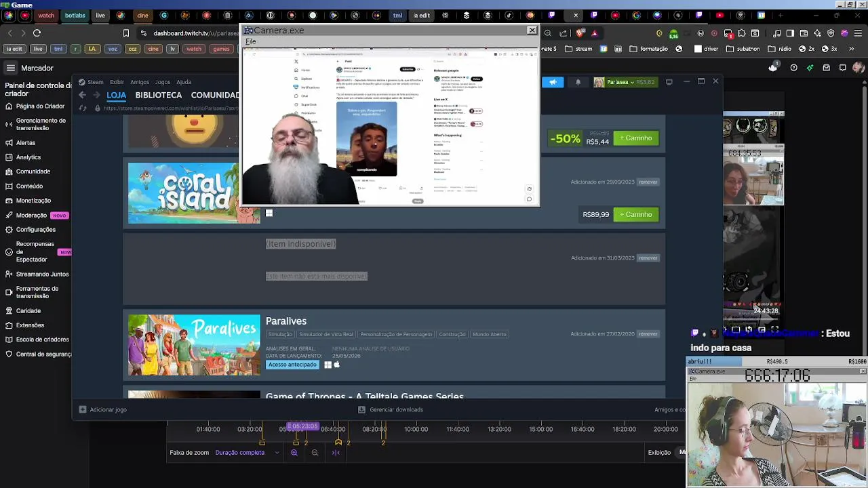Open the Steam menu in Steam window

pyautogui.click(x=91, y=82)
